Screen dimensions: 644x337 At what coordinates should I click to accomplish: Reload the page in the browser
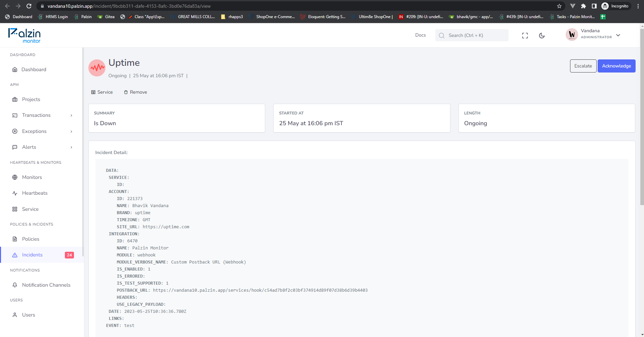[29, 6]
